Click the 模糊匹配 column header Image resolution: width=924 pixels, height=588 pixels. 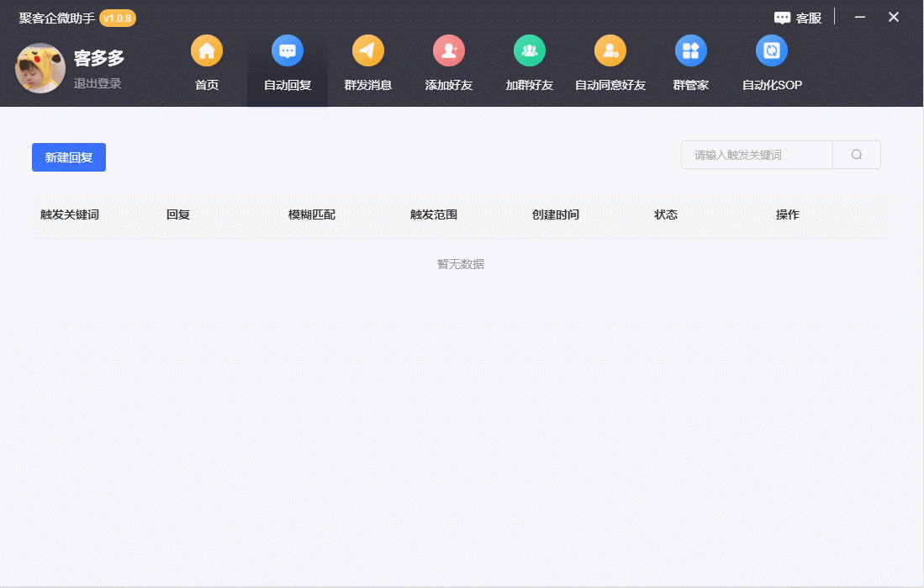pos(312,215)
